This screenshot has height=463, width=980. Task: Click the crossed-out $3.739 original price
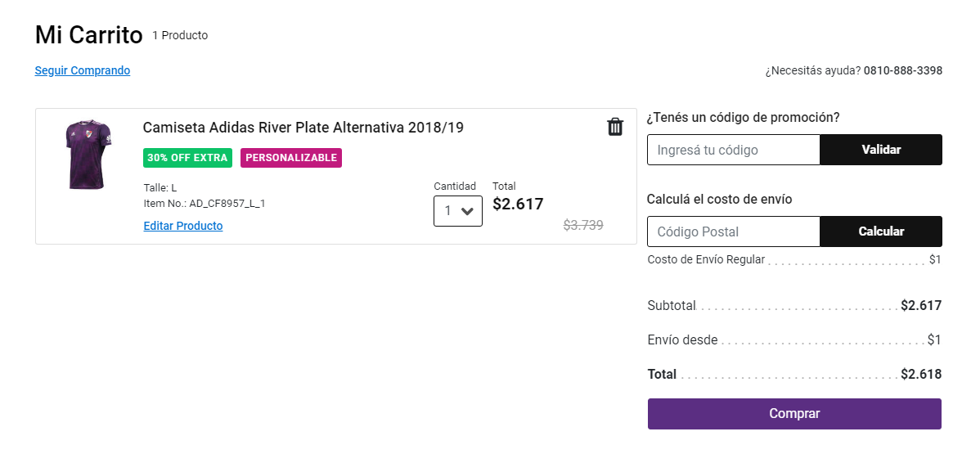[583, 226]
